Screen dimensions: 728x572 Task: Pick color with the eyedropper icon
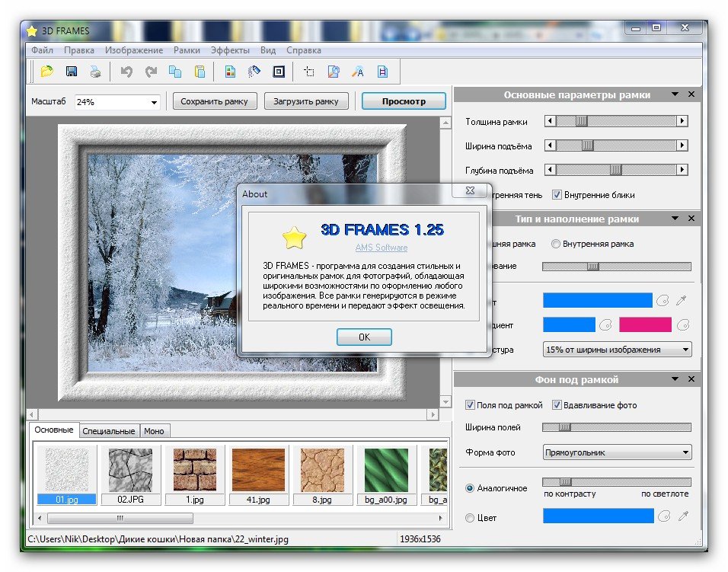pyautogui.click(x=683, y=301)
